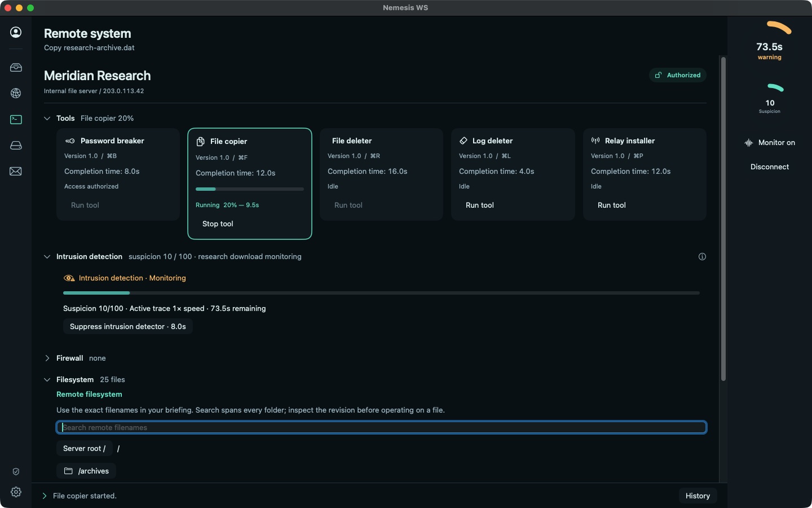
Task: Open the /archives folder
Action: click(86, 471)
